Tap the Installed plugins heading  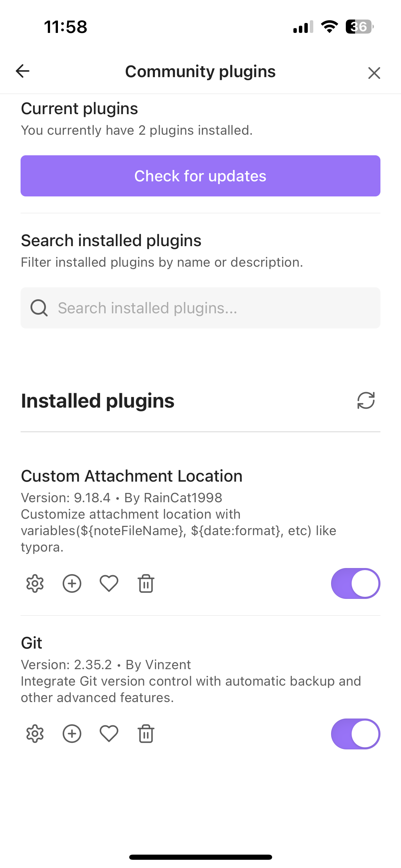98,401
